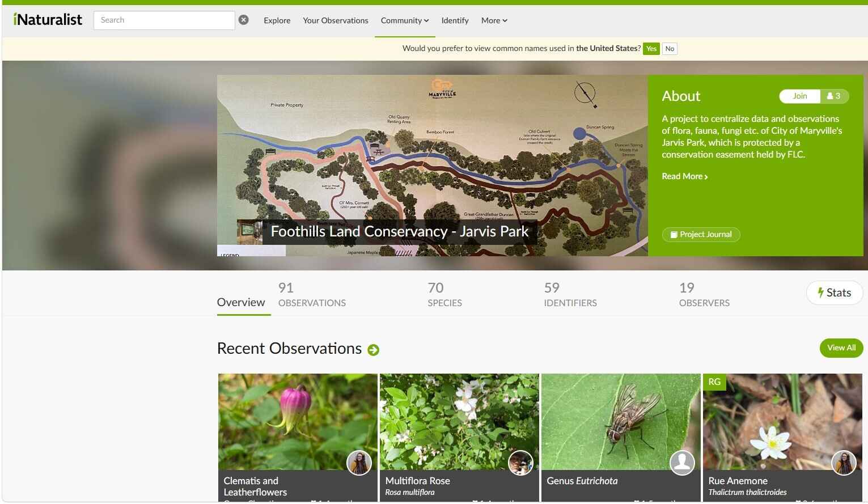868x504 pixels.
Task: Open the Identify page
Action: pyautogui.click(x=455, y=20)
